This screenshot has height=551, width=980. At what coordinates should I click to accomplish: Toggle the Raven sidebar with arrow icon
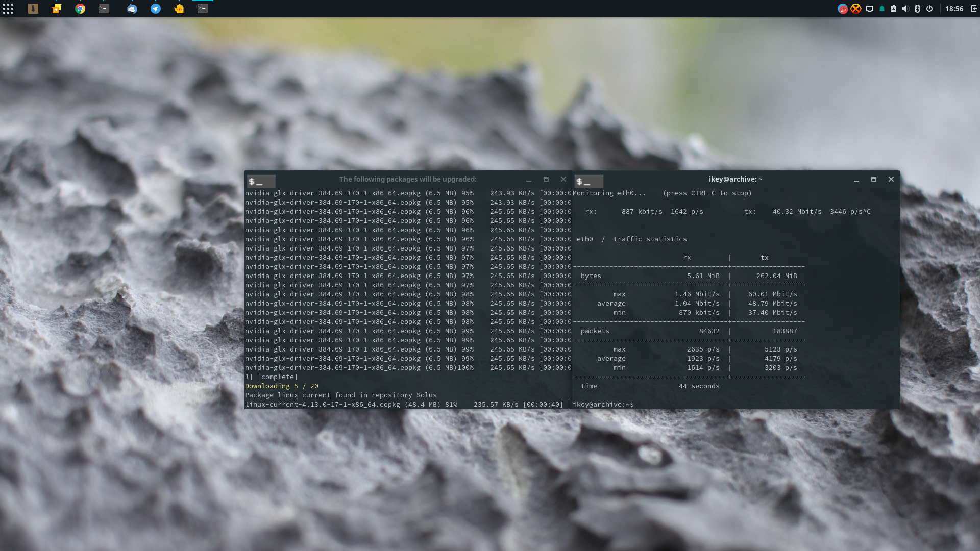pyautogui.click(x=974, y=9)
